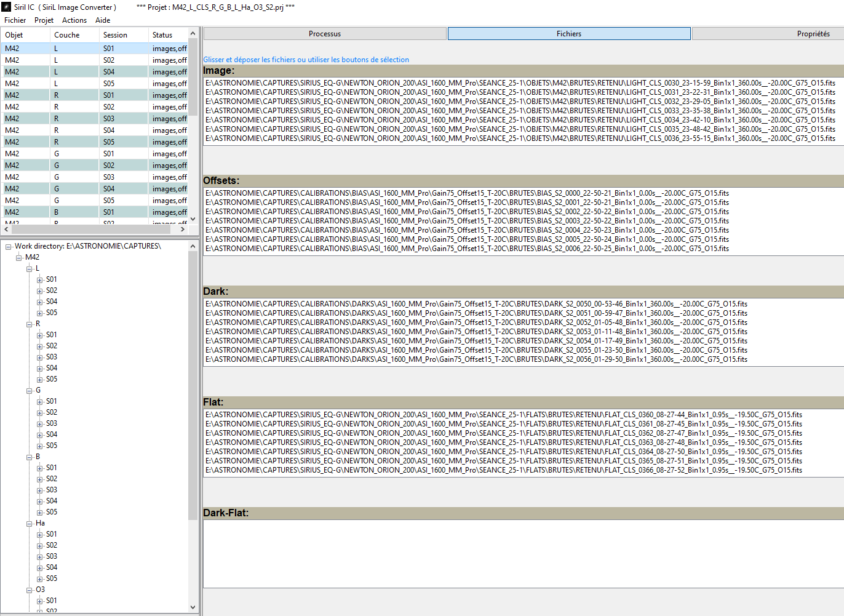
Task: Expand S03 under the R layer
Action: click(x=40, y=357)
